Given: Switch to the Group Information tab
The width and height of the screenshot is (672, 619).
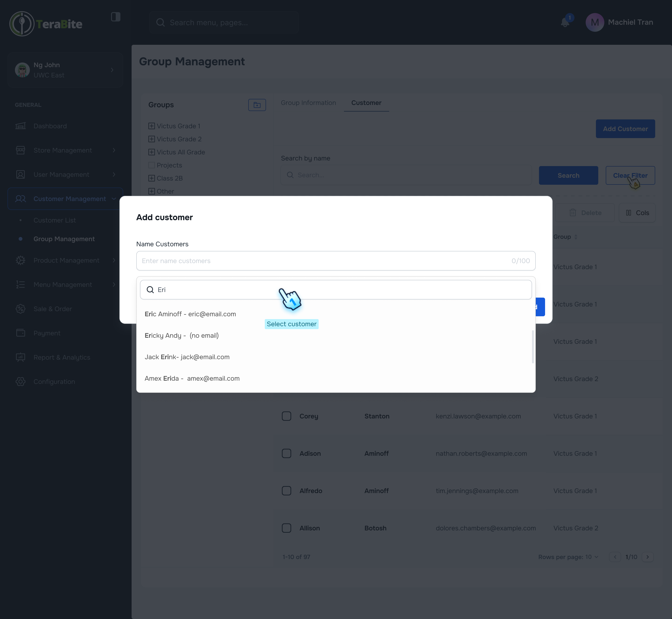Looking at the screenshot, I should tap(308, 103).
